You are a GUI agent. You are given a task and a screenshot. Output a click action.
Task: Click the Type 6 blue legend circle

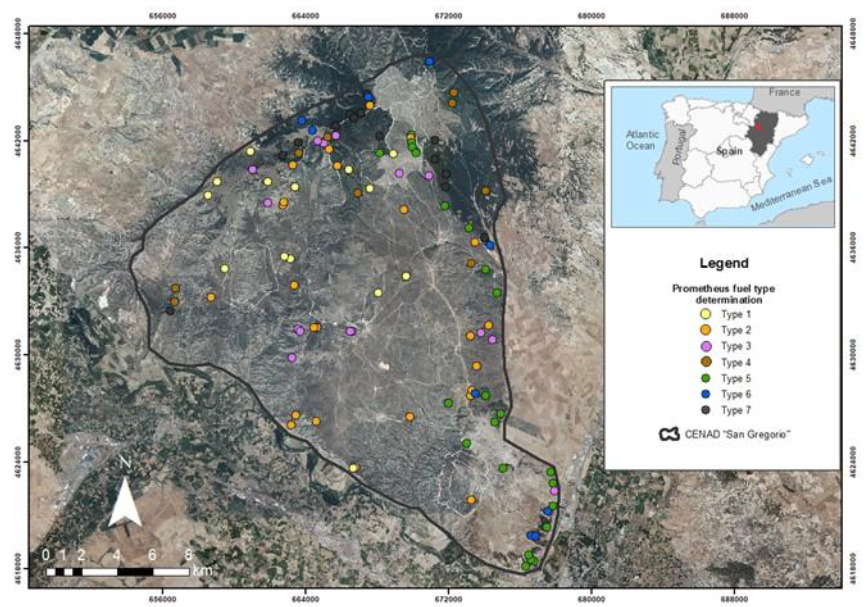click(705, 394)
